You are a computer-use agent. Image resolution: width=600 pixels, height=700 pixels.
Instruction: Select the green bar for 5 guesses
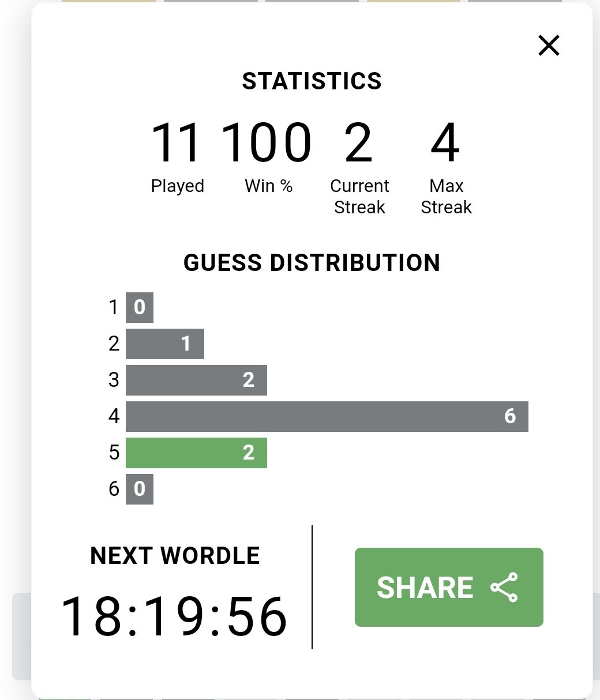pyautogui.click(x=196, y=453)
